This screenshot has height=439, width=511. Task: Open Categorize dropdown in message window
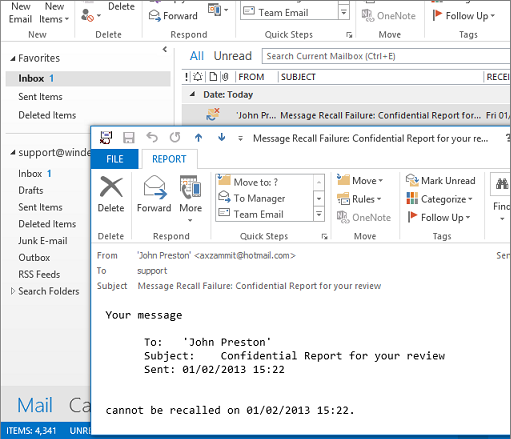click(439, 199)
